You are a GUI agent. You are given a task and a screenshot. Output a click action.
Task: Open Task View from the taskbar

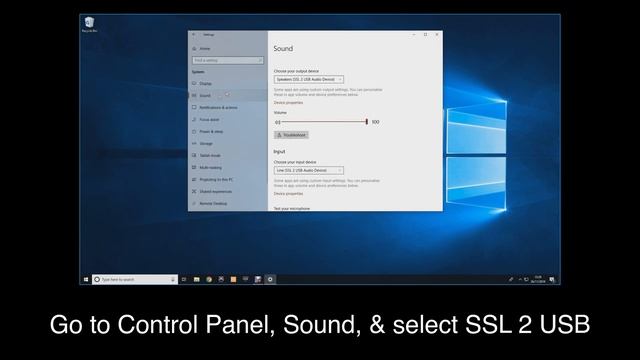tap(184, 280)
